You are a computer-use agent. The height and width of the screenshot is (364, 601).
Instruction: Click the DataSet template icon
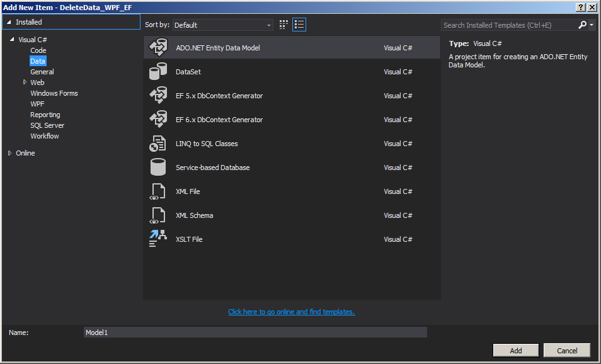pos(157,72)
